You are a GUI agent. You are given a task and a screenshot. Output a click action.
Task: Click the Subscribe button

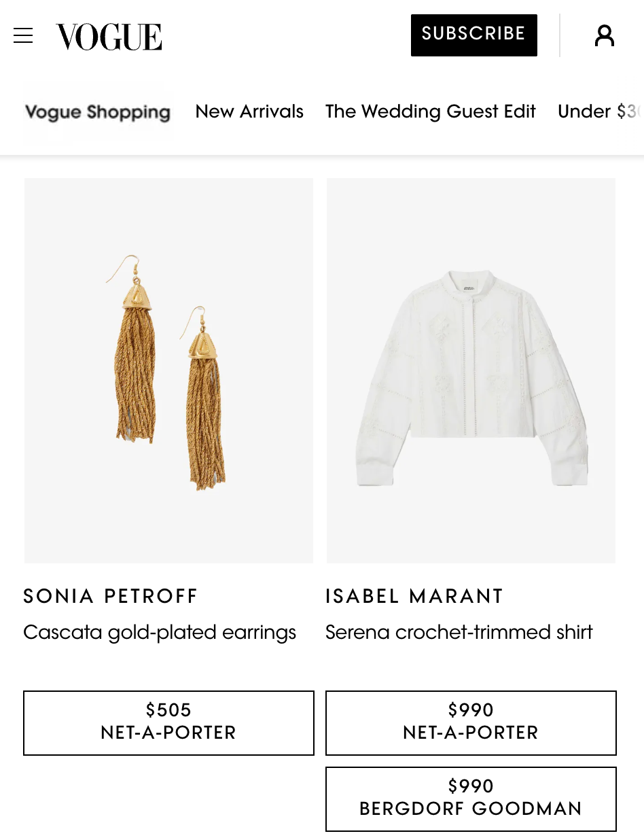coord(473,35)
